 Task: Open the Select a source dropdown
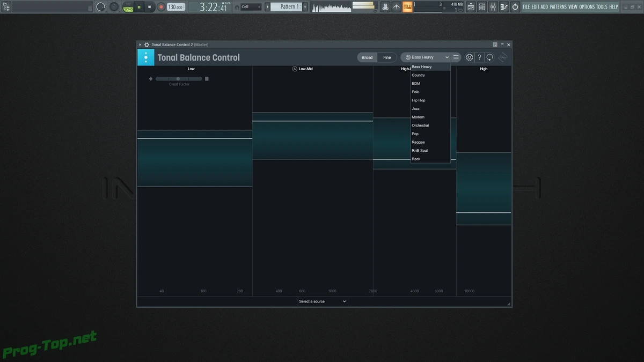coord(323,301)
